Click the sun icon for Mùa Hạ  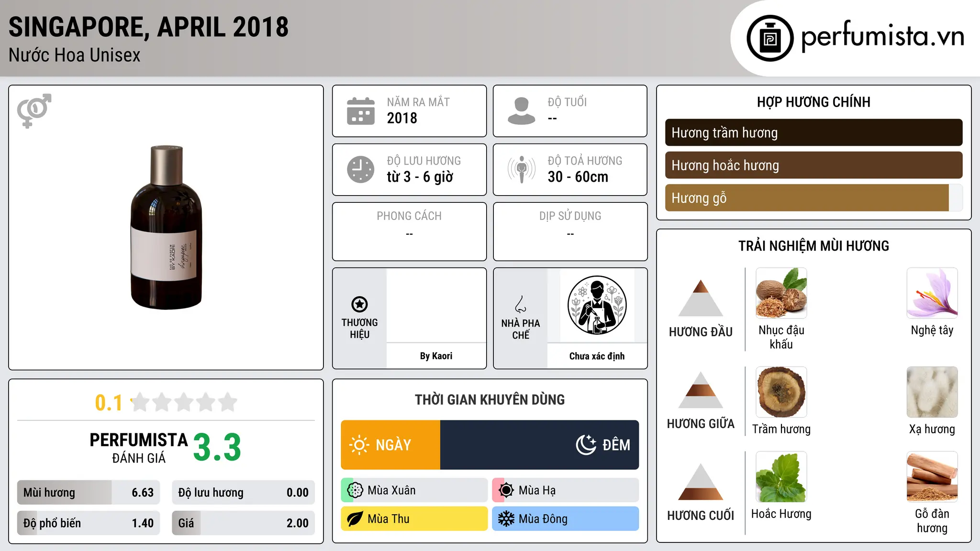(x=506, y=490)
